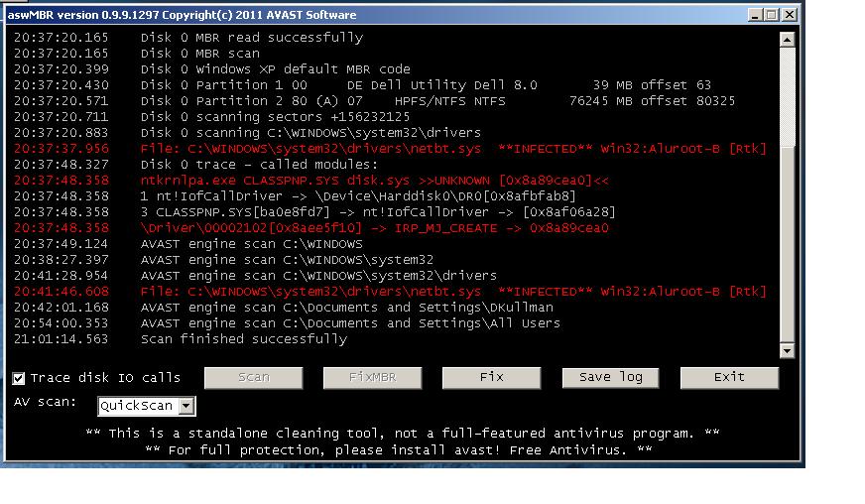
Task: Minimize the aswMBR window
Action: (x=755, y=15)
